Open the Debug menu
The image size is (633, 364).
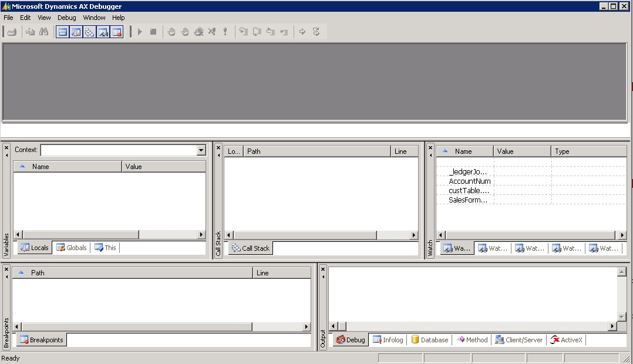coord(66,18)
